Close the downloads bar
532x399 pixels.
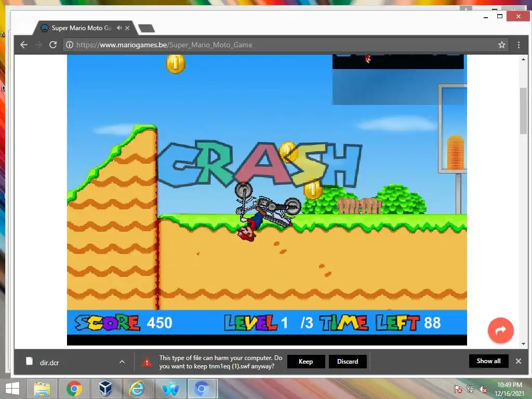coord(518,361)
